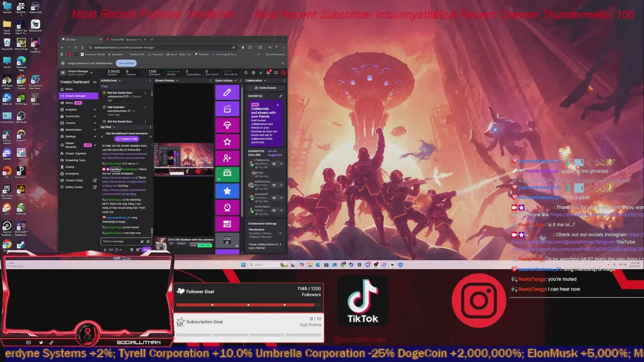The width and height of the screenshot is (644, 362).
Task: Click the two-bars quick action tile
Action: tap(227, 224)
